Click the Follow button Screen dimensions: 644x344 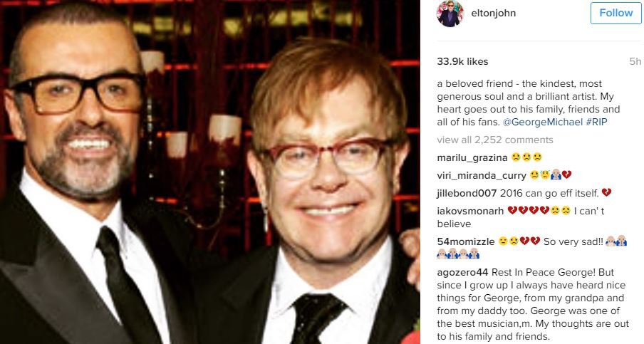(616, 13)
